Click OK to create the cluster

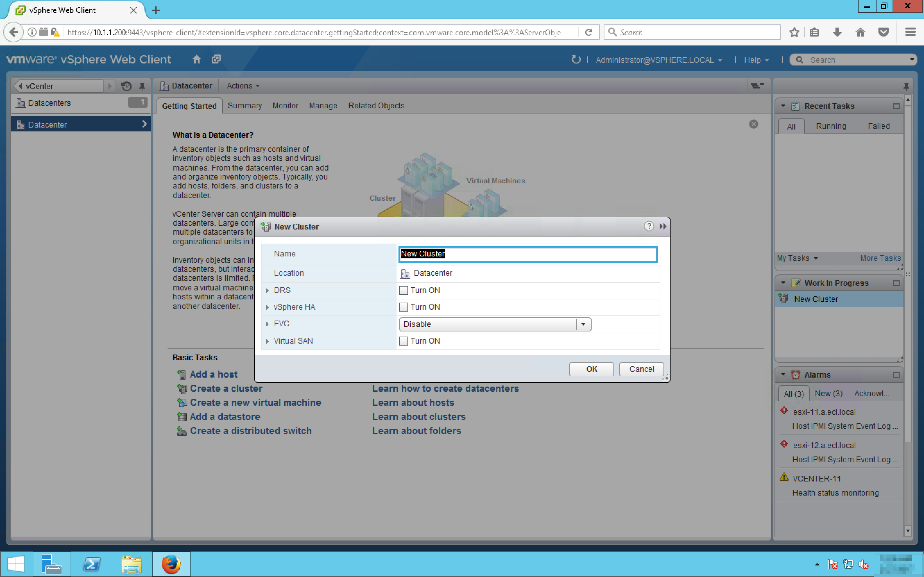click(591, 369)
